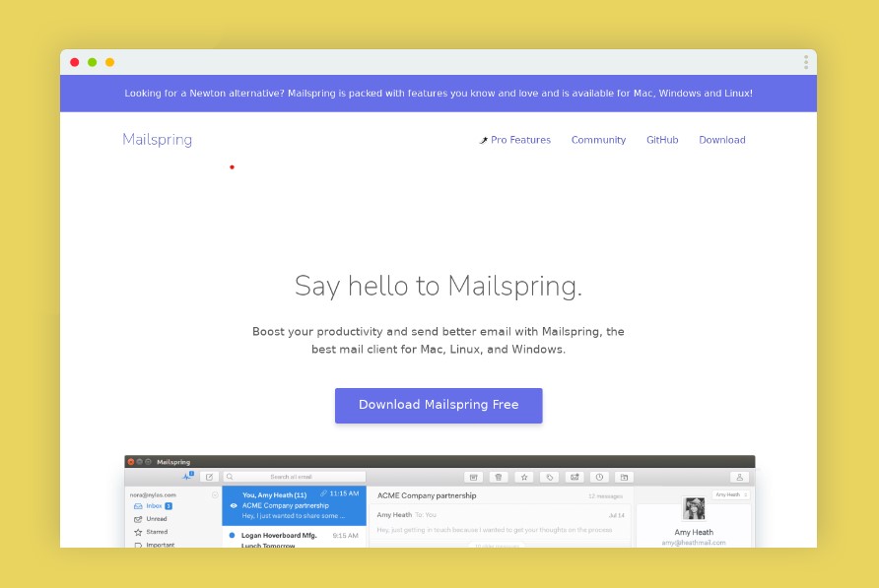Click the eye read-receipt icon on ACME thread
The height and width of the screenshot is (588, 879).
pyautogui.click(x=234, y=505)
